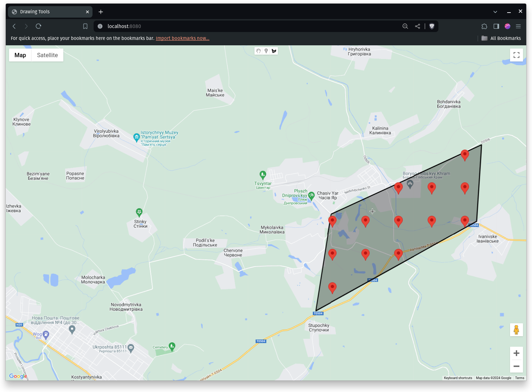
Task: Click the topmost red marker in polygon
Action: click(x=465, y=155)
